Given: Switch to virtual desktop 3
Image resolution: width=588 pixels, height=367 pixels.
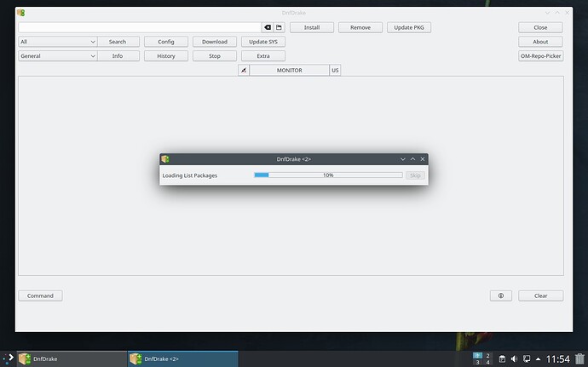Looking at the screenshot, I should click(477, 363).
